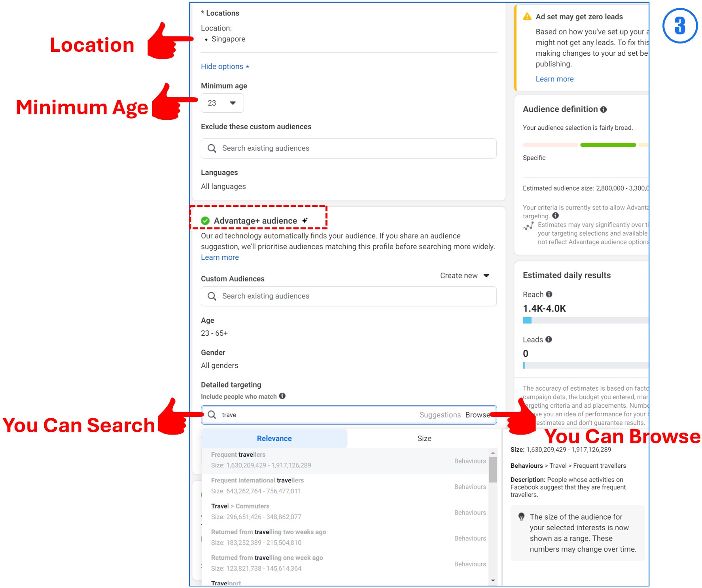
Task: Click the Leads info icon
Action: click(549, 339)
